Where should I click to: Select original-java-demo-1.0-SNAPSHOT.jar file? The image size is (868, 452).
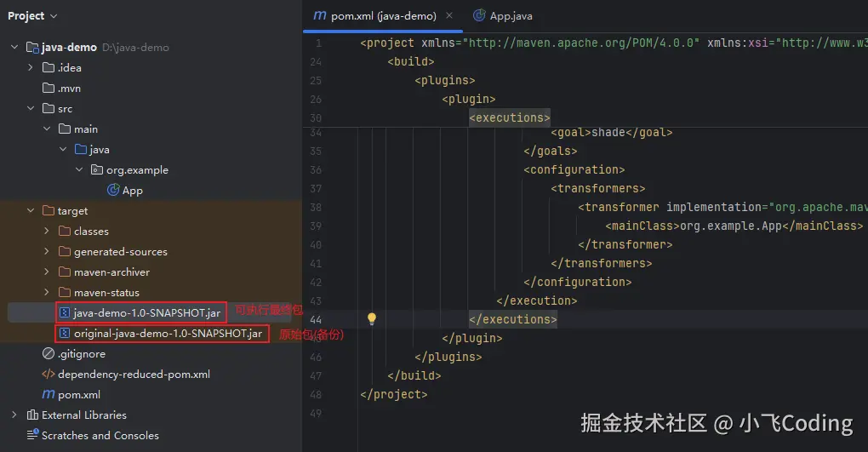click(x=168, y=334)
